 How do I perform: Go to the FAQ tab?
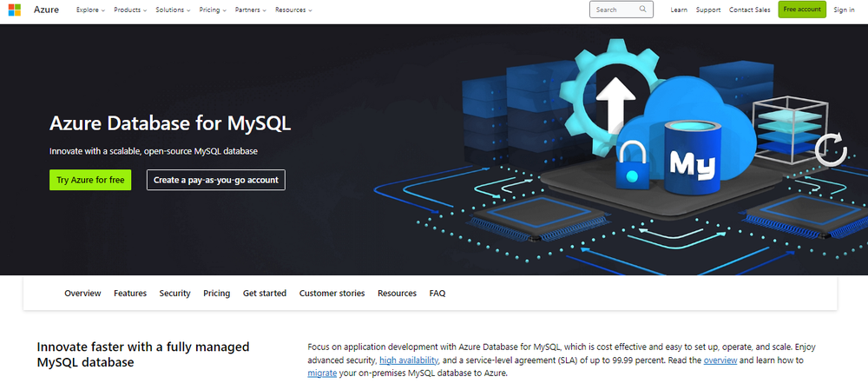pos(437,293)
